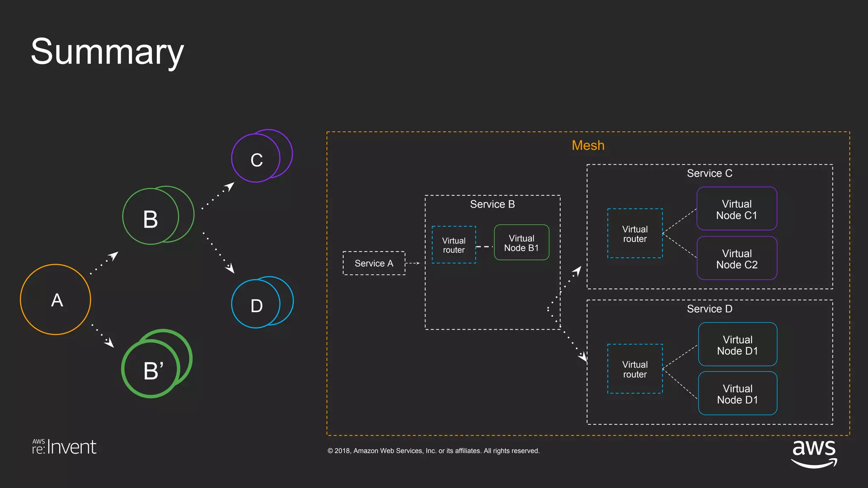This screenshot has height=488, width=868.
Task: Click the orange circle labeled A
Action: pyautogui.click(x=56, y=299)
